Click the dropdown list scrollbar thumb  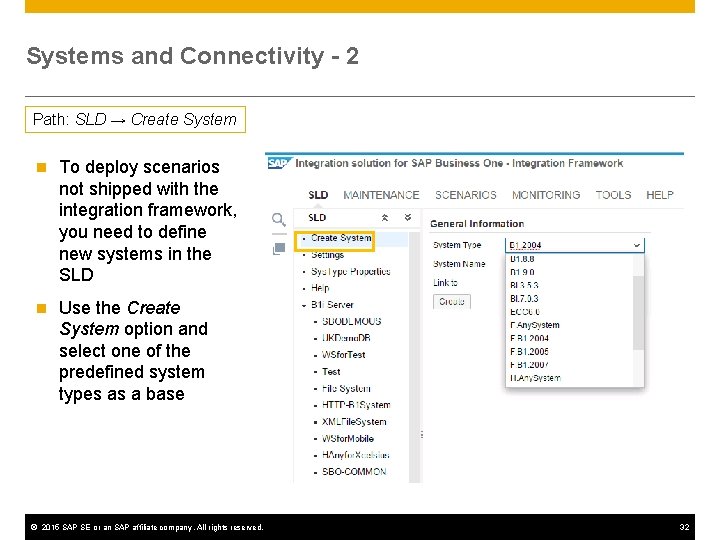pos(638,313)
